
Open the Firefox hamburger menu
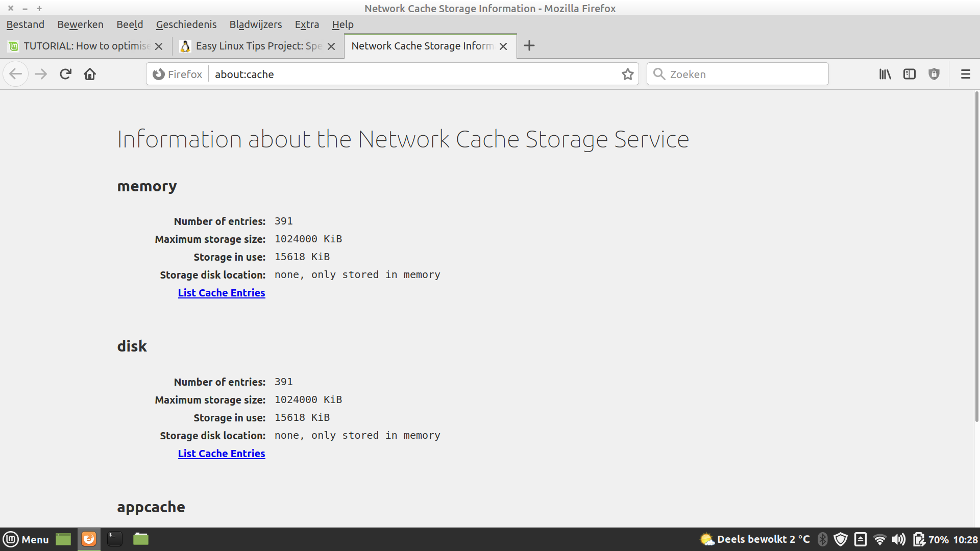click(x=965, y=74)
